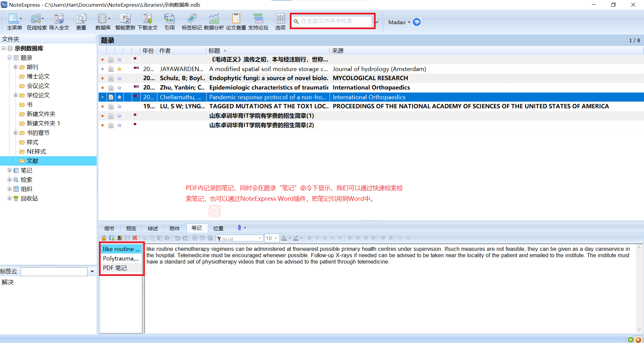Image resolution: width=644 pixels, height=343 pixels.
Task: Run 查重 duplicate check
Action: (81, 22)
